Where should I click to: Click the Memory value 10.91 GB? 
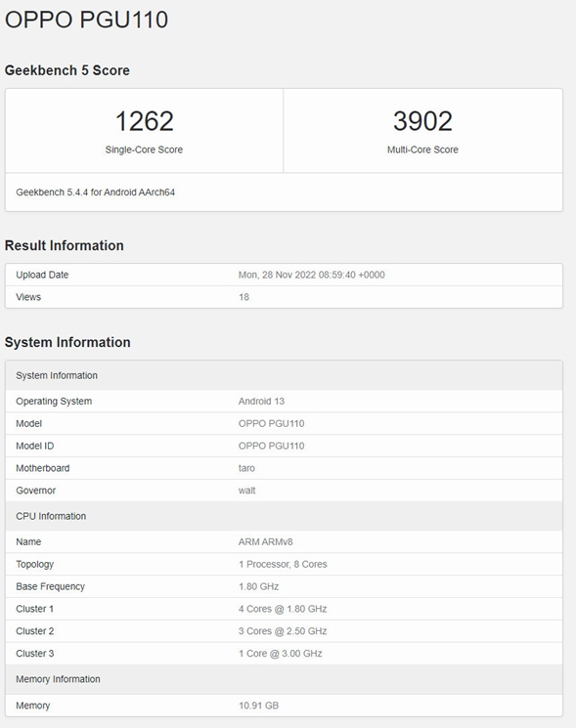click(259, 706)
